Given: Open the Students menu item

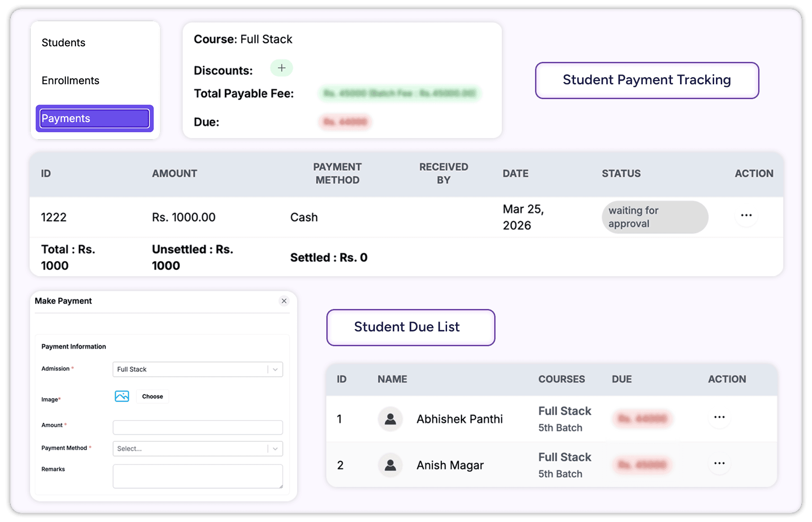Looking at the screenshot, I should click(64, 43).
